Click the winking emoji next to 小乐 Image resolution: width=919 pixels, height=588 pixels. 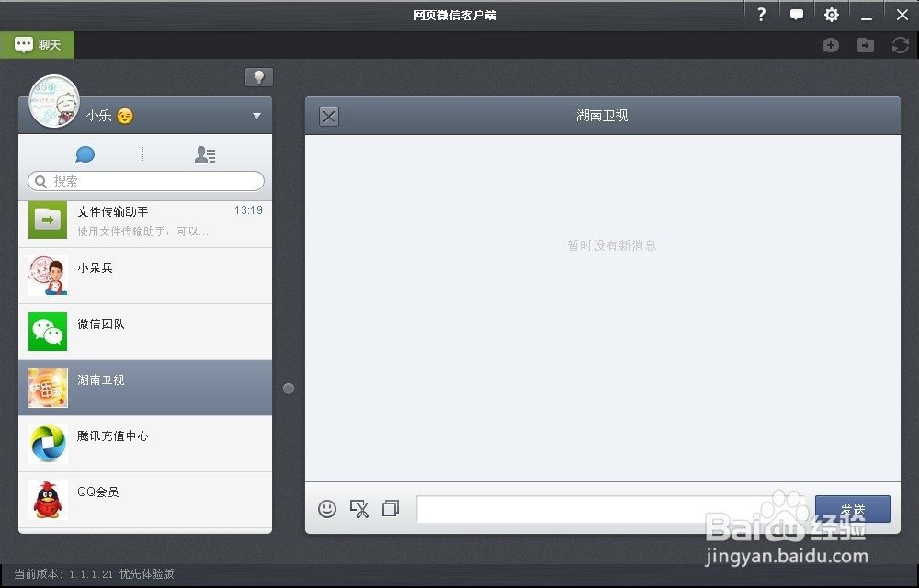tap(125, 116)
